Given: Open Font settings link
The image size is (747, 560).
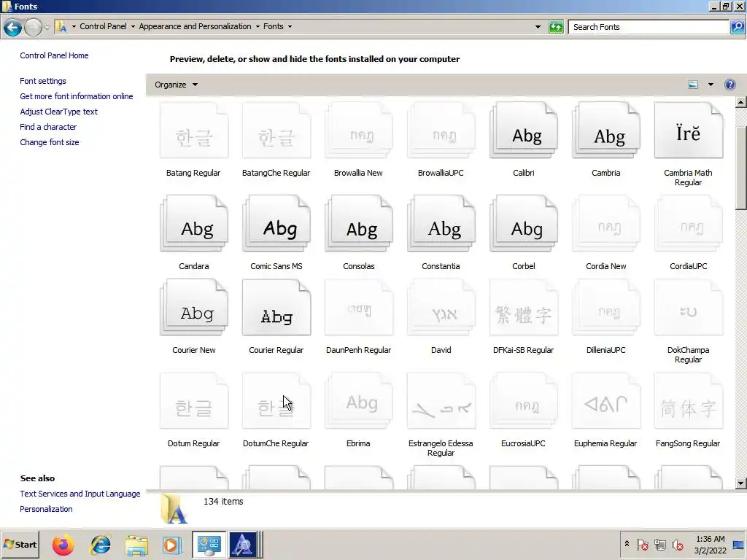Looking at the screenshot, I should pos(43,81).
